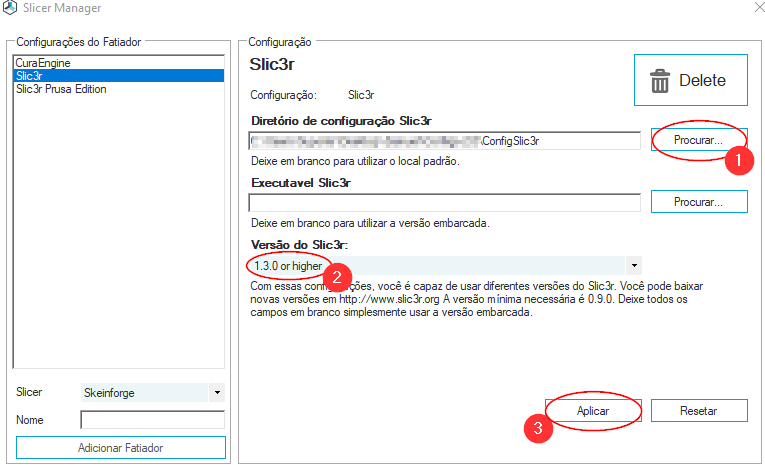Click the Nome input field
Image resolution: width=765 pixels, height=465 pixels.
click(152, 420)
